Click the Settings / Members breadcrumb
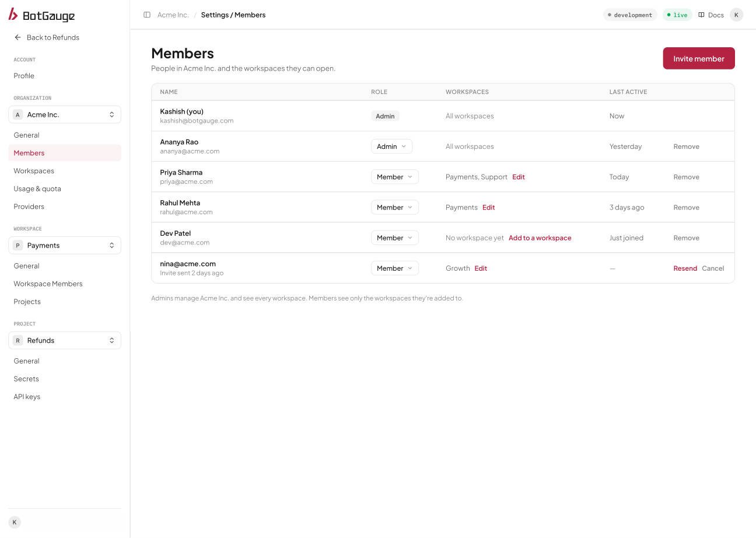Screen dimensions: 756x538 pos(233,15)
